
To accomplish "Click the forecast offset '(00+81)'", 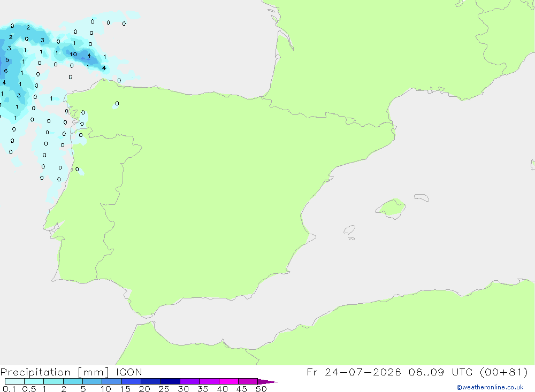I will tap(503, 372).
